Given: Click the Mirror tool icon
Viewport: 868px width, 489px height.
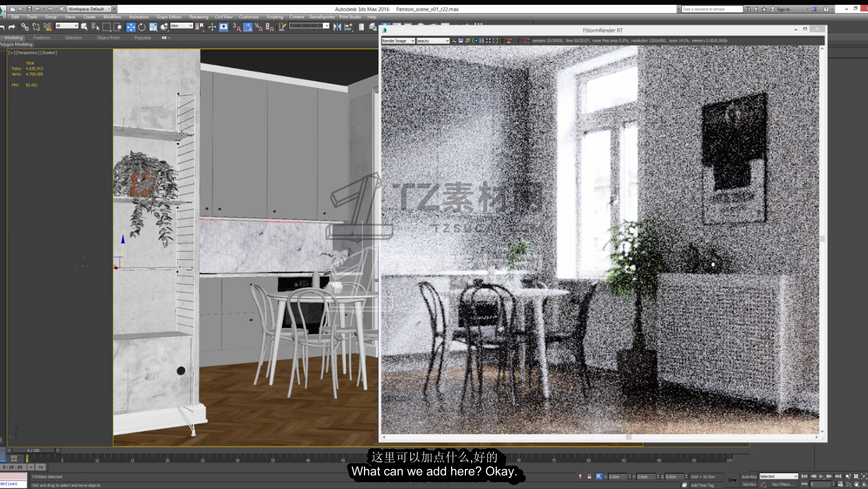Looking at the screenshot, I should click(x=337, y=27).
